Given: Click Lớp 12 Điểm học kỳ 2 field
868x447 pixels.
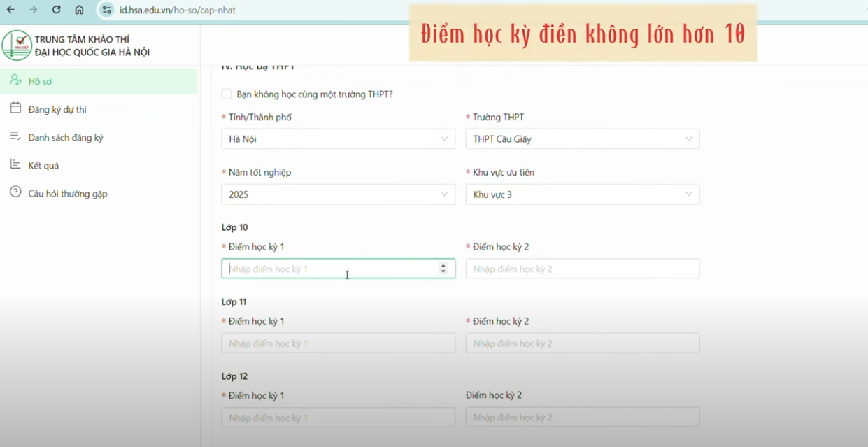Looking at the screenshot, I should (x=582, y=418).
